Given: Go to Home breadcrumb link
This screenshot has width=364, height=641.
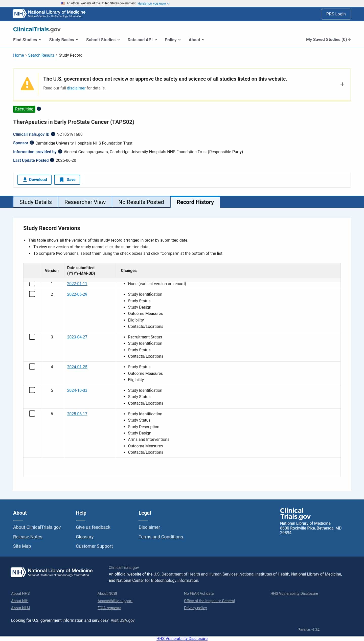Looking at the screenshot, I should coord(18,55).
